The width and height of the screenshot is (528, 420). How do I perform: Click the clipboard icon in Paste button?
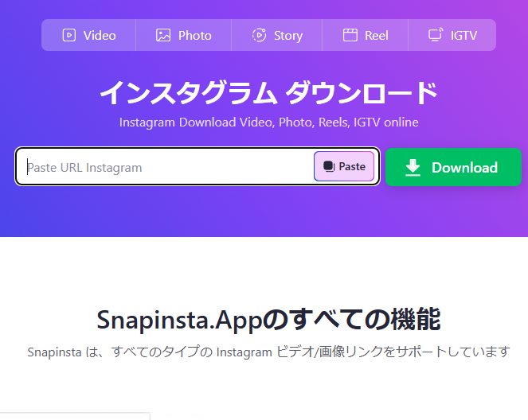pyautogui.click(x=329, y=166)
